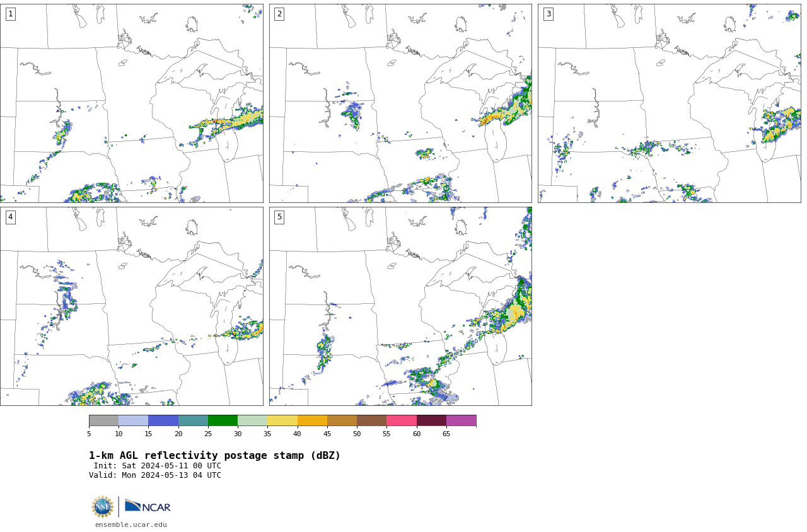Click the NCAR logo
The width and height of the screenshot is (807, 532).
tap(148, 506)
